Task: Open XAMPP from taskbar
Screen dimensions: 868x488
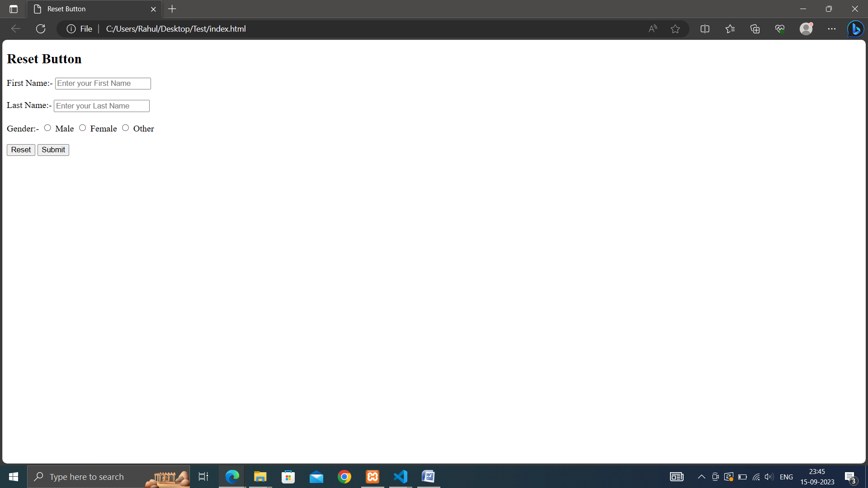Action: [x=373, y=477]
